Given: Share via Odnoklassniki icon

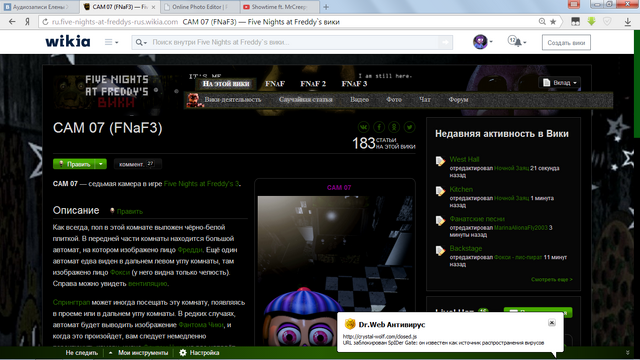Looking at the screenshot, I should click(x=394, y=127).
